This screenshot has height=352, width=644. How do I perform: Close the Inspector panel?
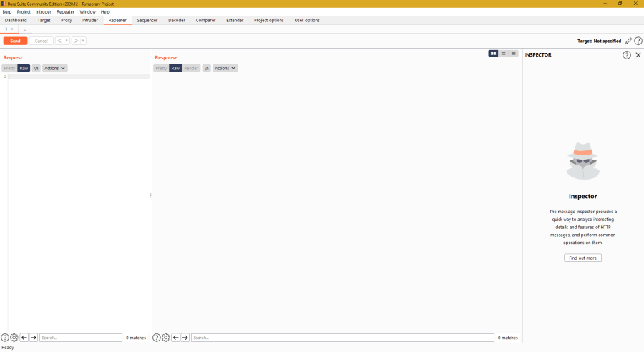pyautogui.click(x=638, y=55)
